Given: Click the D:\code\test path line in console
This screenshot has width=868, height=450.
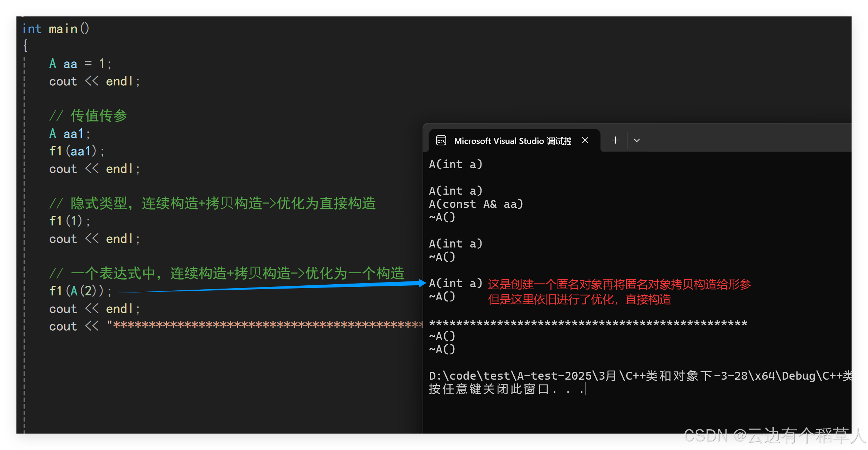Looking at the screenshot, I should click(639, 376).
